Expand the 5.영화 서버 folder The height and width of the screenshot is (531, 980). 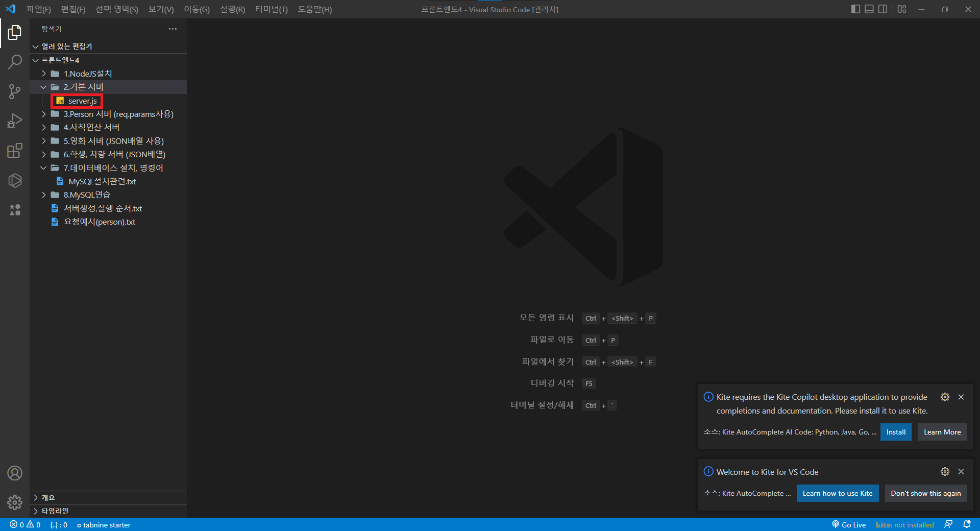[108, 140]
